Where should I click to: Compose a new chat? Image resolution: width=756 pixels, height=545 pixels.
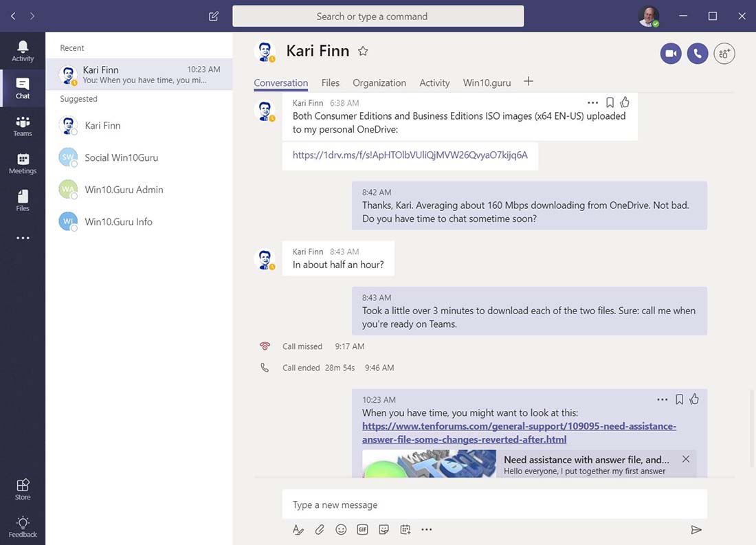click(x=213, y=15)
